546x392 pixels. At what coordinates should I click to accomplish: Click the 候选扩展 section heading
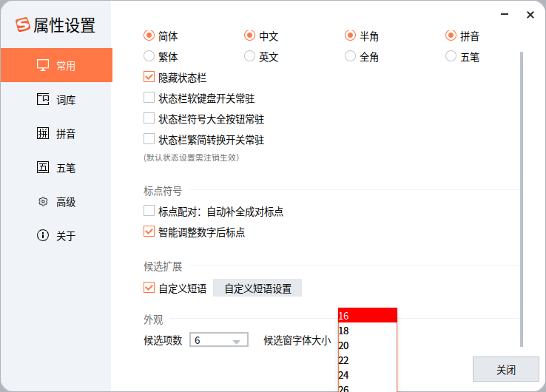[x=163, y=266]
